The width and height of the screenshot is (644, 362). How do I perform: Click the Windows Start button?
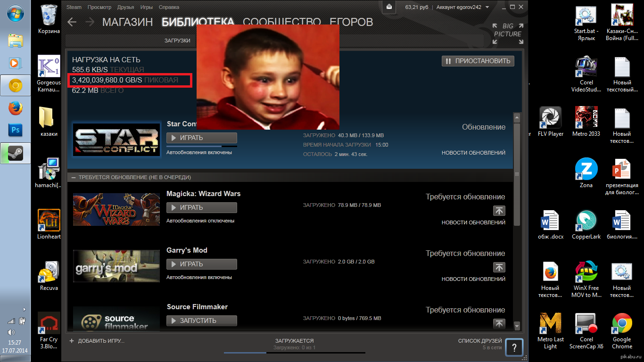coord(16,12)
